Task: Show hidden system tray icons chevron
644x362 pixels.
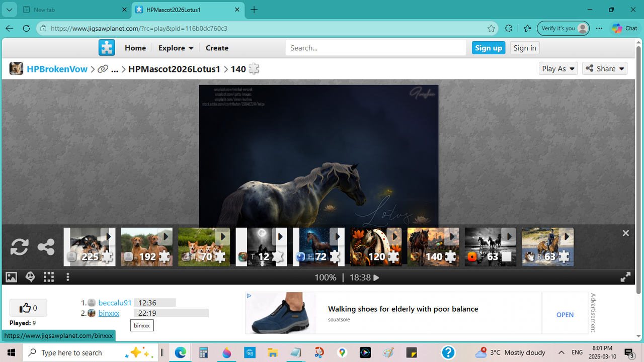Action: 561,352
